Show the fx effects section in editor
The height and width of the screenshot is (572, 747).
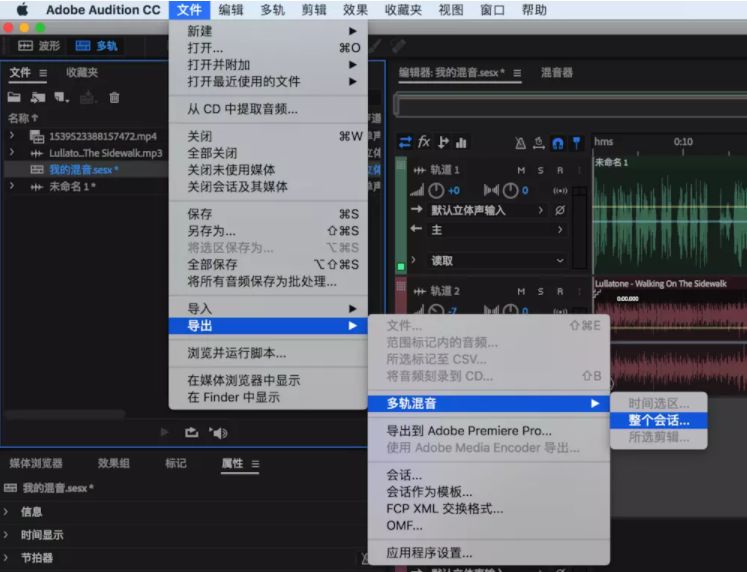point(424,142)
